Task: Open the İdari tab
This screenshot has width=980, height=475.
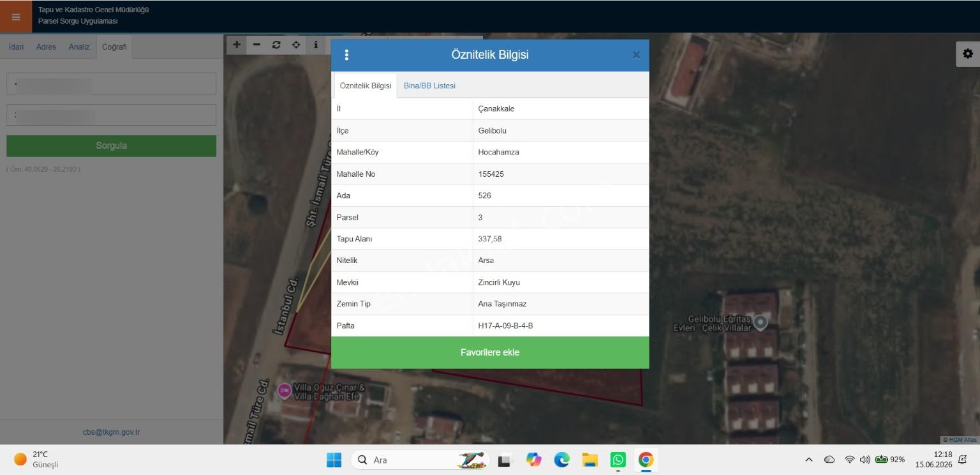Action: (x=16, y=47)
